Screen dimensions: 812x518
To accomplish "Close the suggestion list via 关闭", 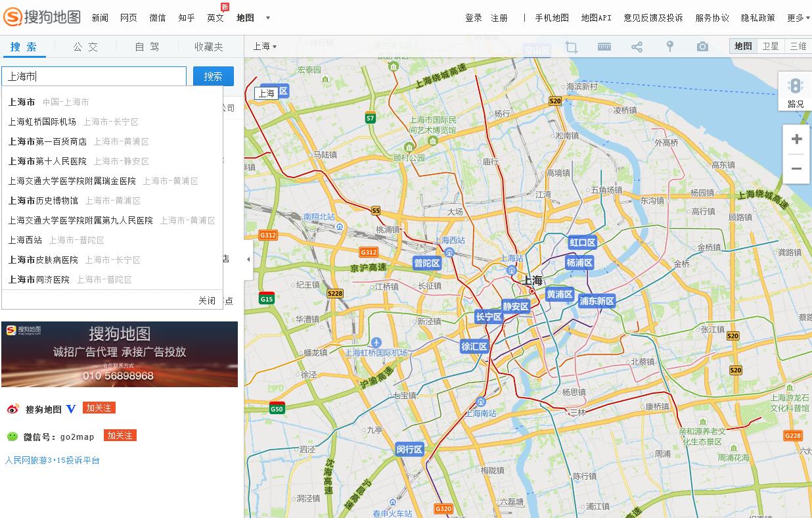I will coord(207,300).
